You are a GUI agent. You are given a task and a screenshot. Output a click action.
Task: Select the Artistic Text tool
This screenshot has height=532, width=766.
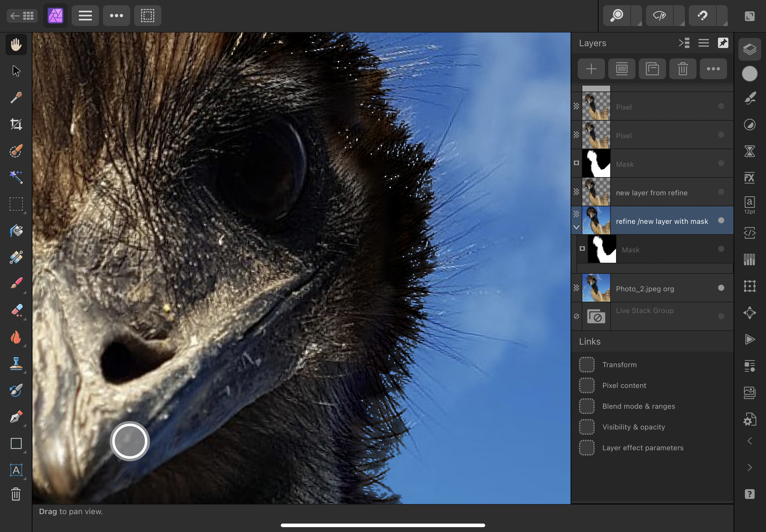click(16, 470)
